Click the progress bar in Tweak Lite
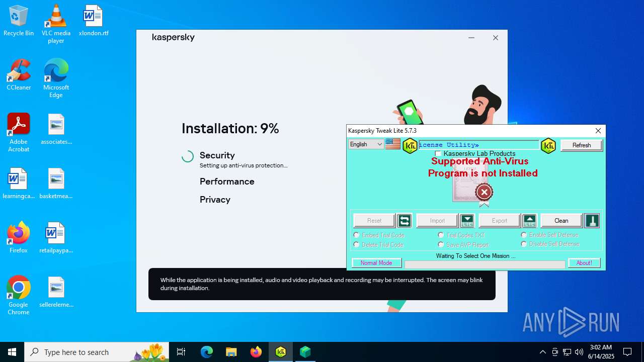This screenshot has width=644, height=362. (485, 264)
